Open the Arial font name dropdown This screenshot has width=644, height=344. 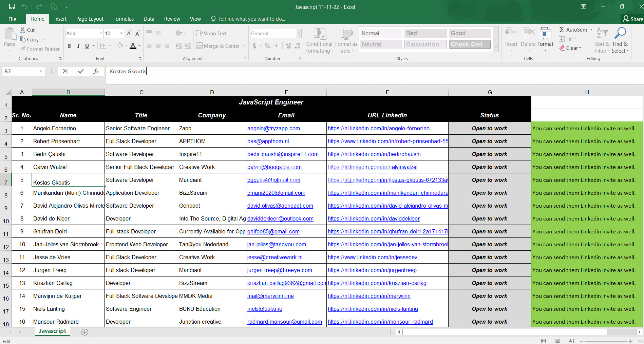pyautogui.click(x=101, y=33)
